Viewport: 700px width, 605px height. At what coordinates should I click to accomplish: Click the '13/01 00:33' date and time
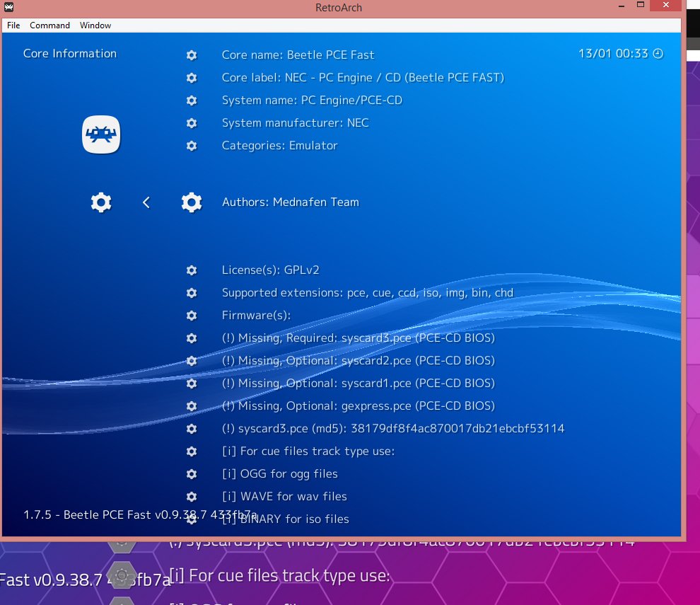613,54
